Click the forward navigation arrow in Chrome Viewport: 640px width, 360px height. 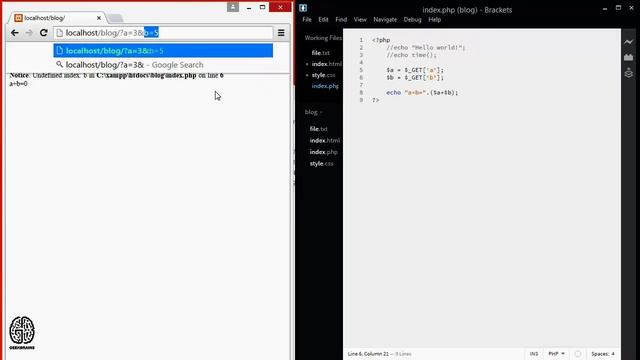29,33
